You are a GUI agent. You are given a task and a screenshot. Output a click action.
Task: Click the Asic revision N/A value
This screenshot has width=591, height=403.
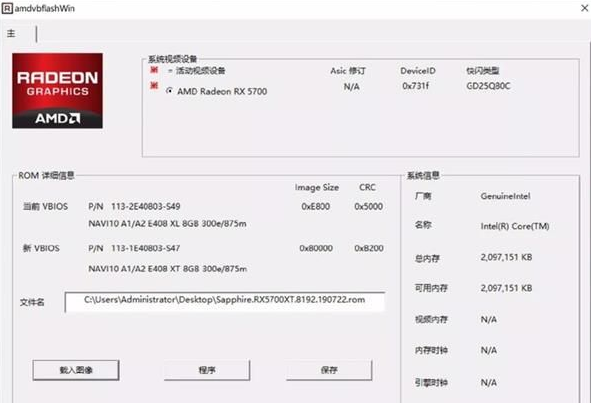351,87
